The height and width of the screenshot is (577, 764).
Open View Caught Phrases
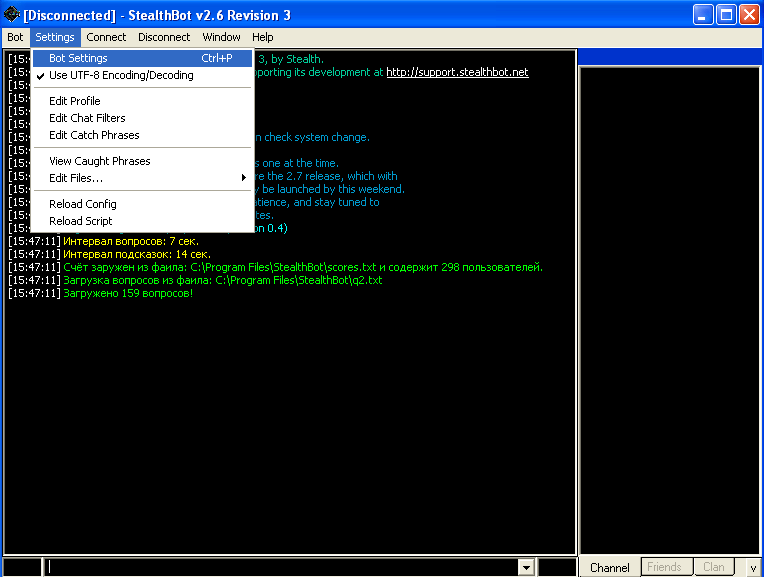click(x=142, y=161)
